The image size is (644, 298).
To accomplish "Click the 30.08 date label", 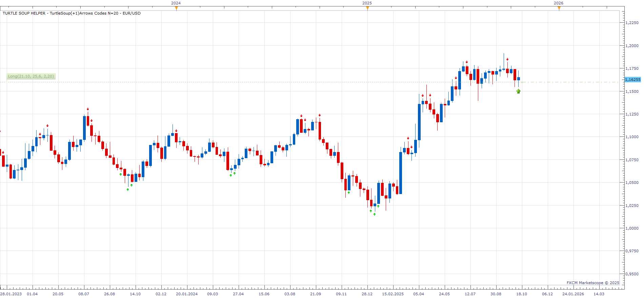I will point(496,294).
